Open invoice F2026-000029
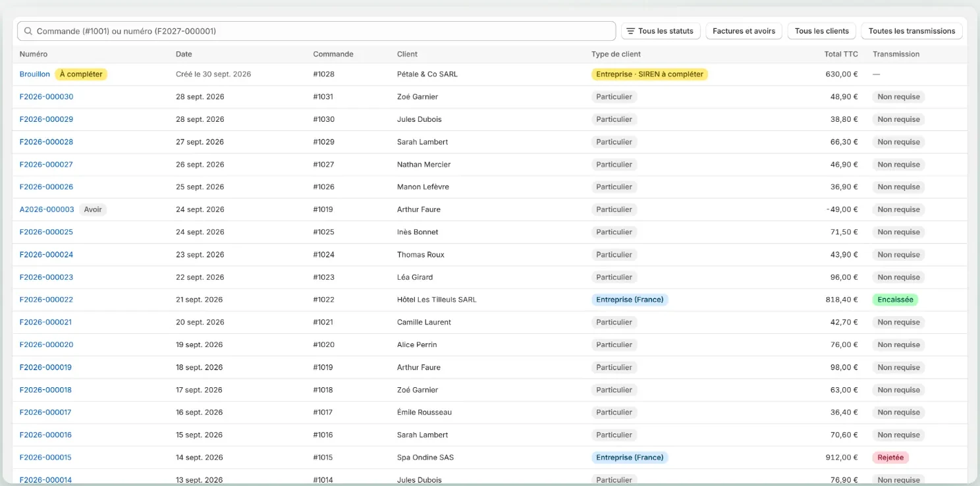980x486 pixels. 46,119
